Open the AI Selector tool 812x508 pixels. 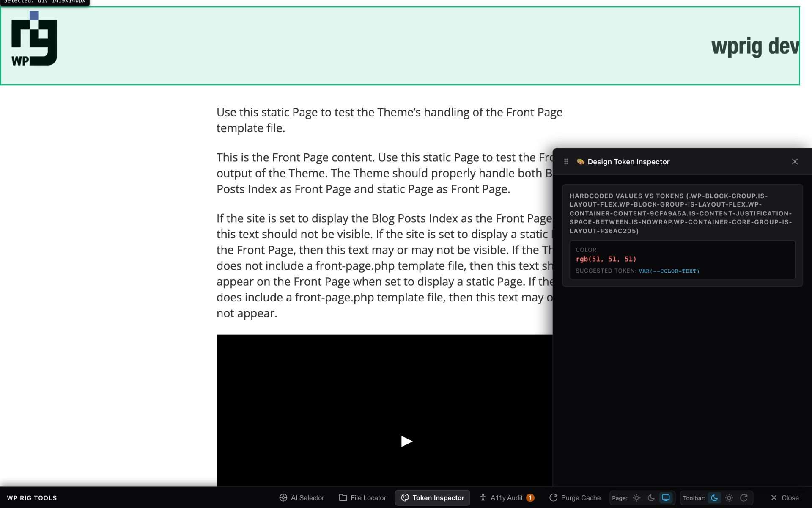point(302,498)
